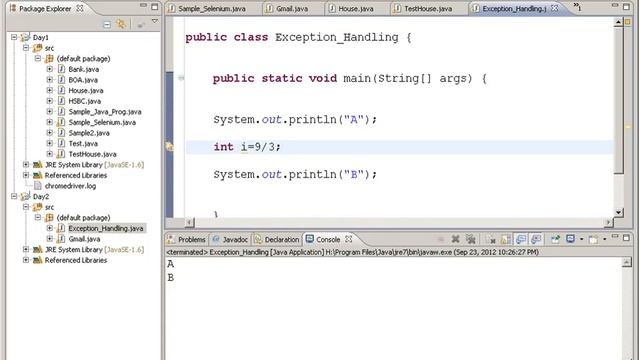This screenshot has width=640, height=360.
Task: Click the quick-fix warning marker beside int i line
Action: tap(169, 147)
